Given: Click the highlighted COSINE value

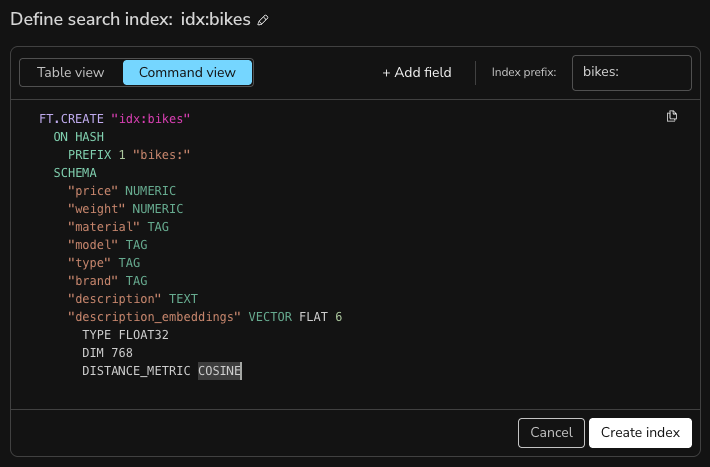Looking at the screenshot, I should [220, 371].
